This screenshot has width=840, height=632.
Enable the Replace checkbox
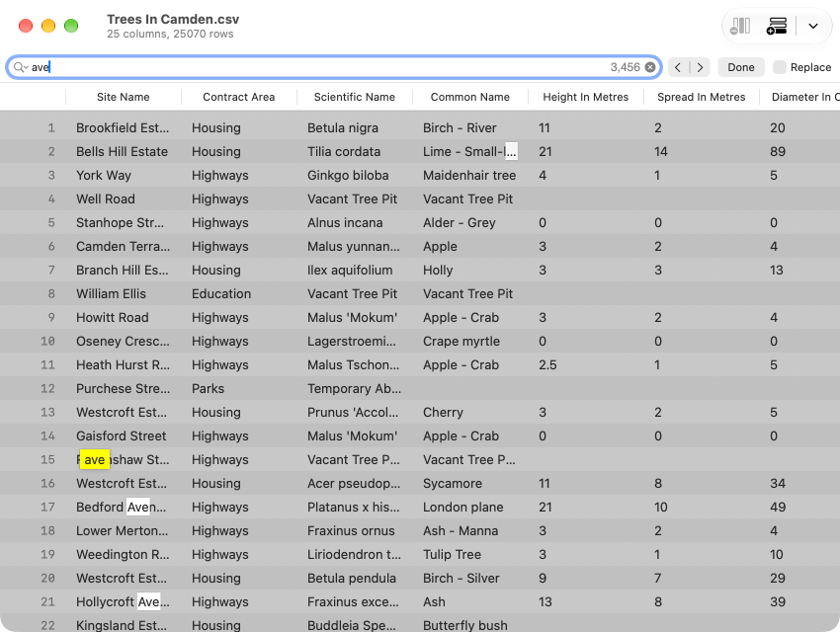pos(780,67)
